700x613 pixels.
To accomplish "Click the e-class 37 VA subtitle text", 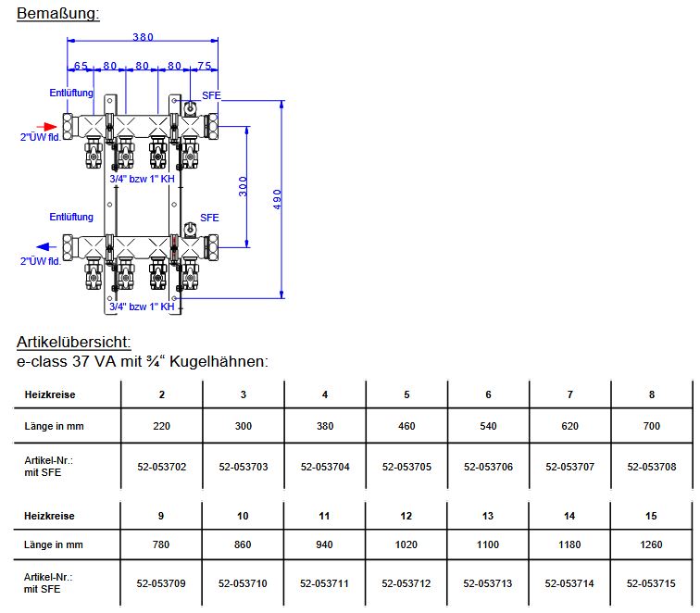I will point(143,361).
